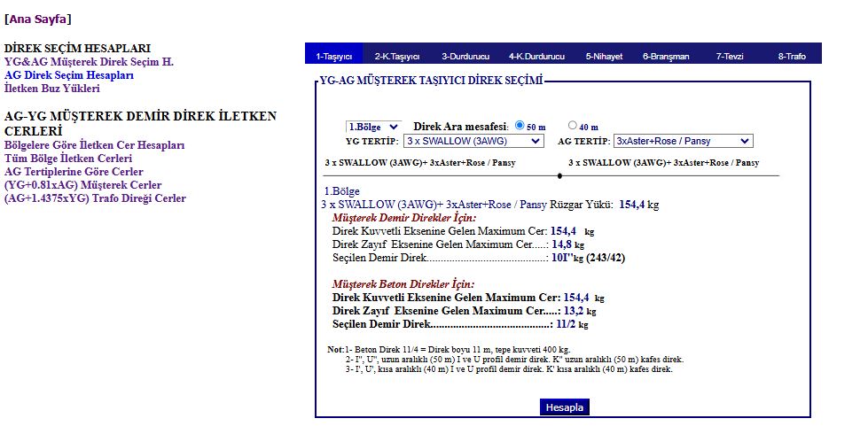Click the (243/42) pole rating text
This screenshot has width=868, height=434.
tap(606, 258)
